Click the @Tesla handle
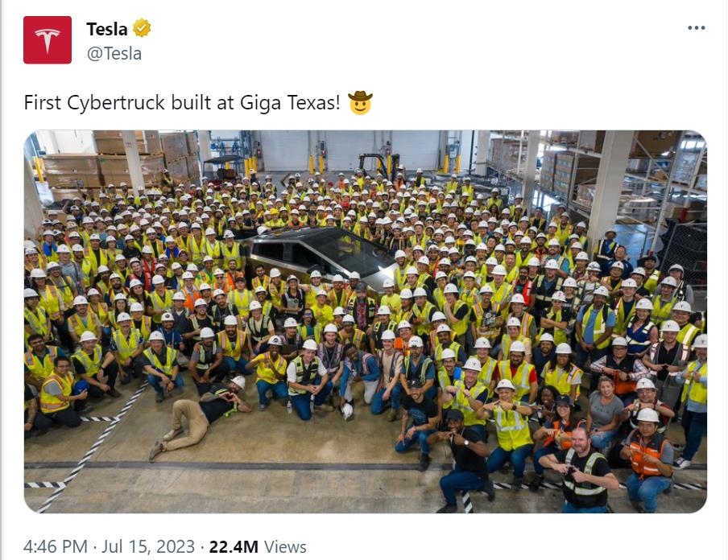Screen dimensions: 728x560 [x=114, y=53]
